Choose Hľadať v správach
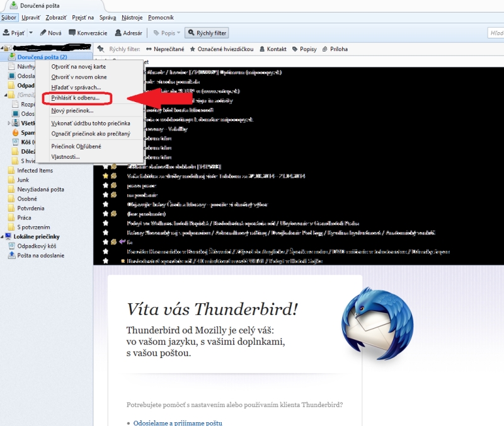The height and width of the screenshot is (426, 504). 76,88
